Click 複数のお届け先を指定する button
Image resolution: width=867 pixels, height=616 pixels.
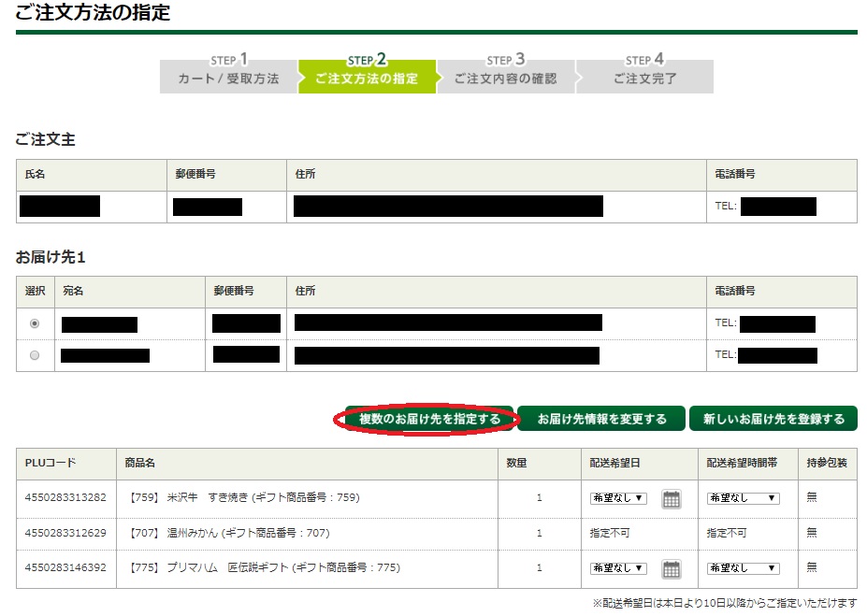429,419
